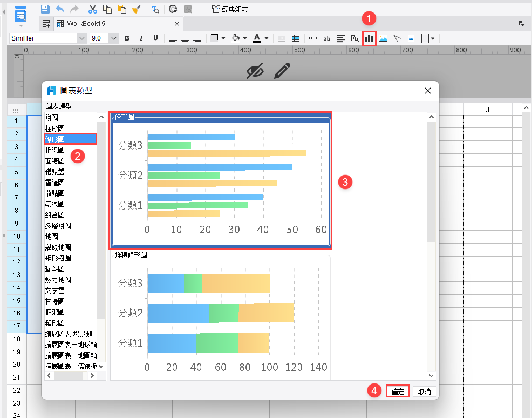This screenshot has width=532, height=418.
Task: Click the Format painter brush icon
Action: 137,9
